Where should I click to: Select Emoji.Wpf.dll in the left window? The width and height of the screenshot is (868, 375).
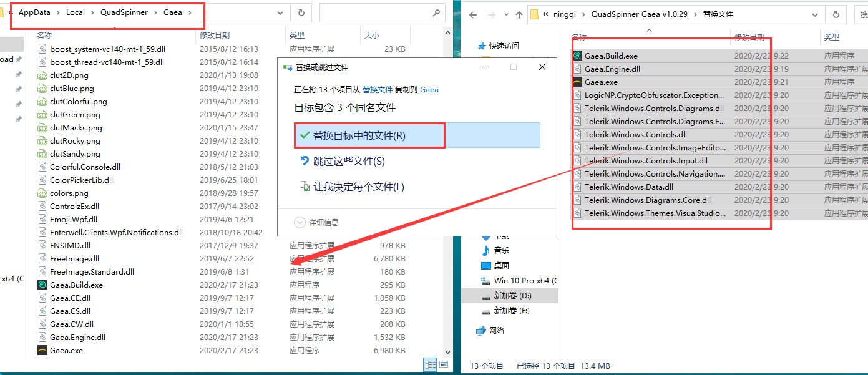click(x=74, y=219)
